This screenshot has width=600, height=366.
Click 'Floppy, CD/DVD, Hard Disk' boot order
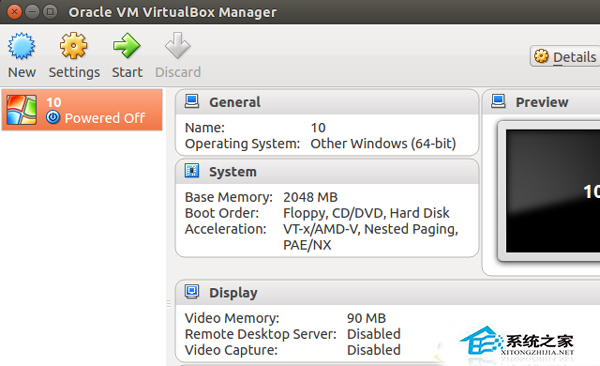click(x=366, y=213)
